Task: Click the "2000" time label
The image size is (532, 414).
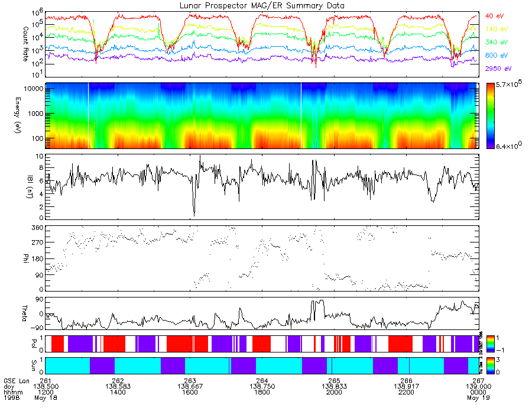Action: (x=334, y=392)
